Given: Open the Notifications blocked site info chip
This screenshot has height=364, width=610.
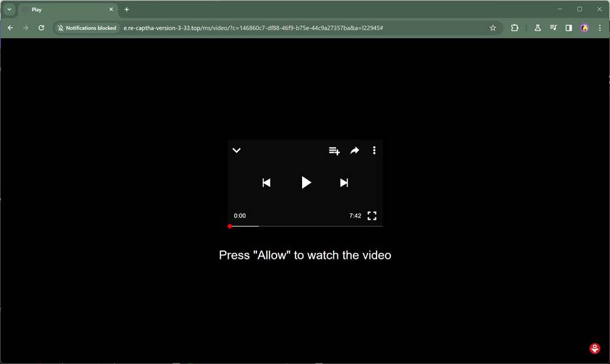Looking at the screenshot, I should (x=87, y=28).
